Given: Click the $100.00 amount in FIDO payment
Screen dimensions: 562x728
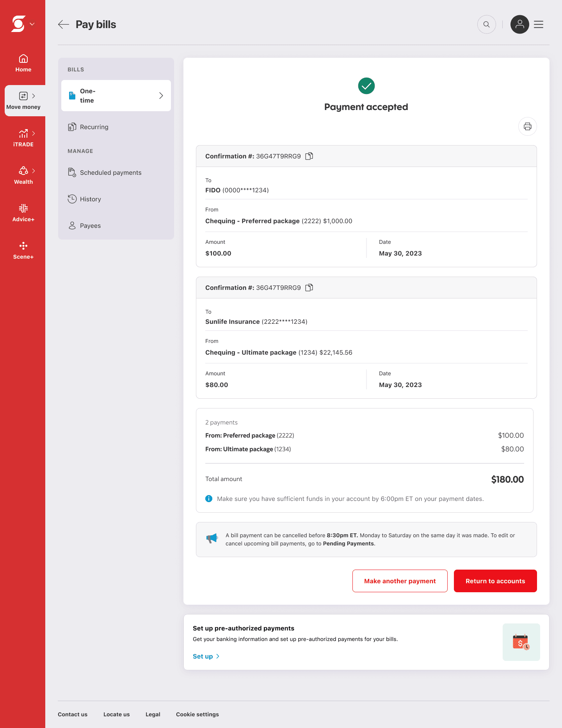Looking at the screenshot, I should (218, 253).
